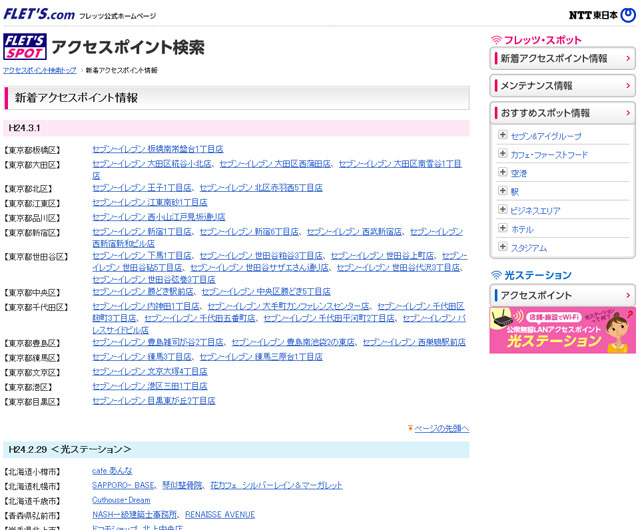Expand the 空港 plus icon
This screenshot has width=640, height=530.
click(x=502, y=172)
